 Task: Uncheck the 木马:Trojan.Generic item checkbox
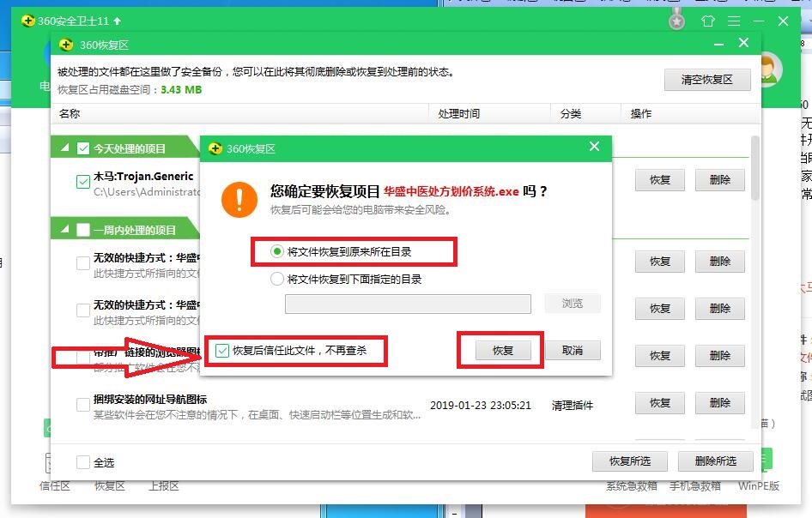tap(83, 182)
